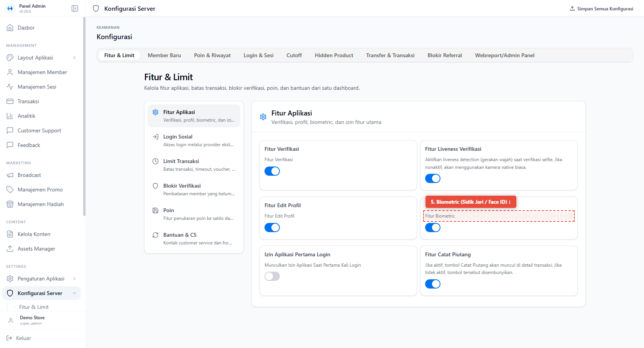This screenshot has width=644, height=348.
Task: Click the Feedback message icon
Action: pos(10,145)
